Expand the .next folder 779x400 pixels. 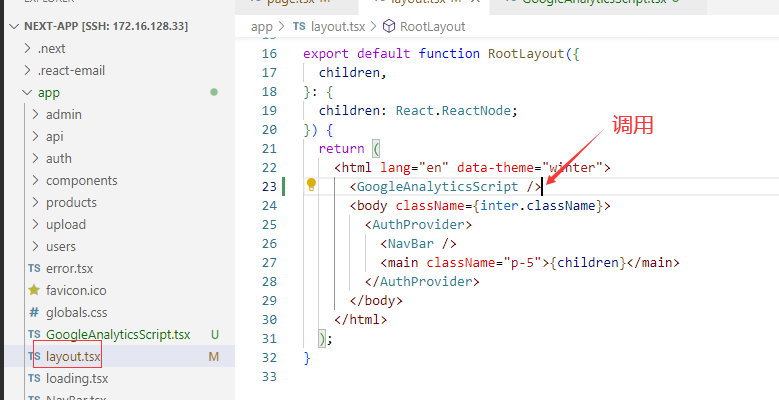click(28, 48)
